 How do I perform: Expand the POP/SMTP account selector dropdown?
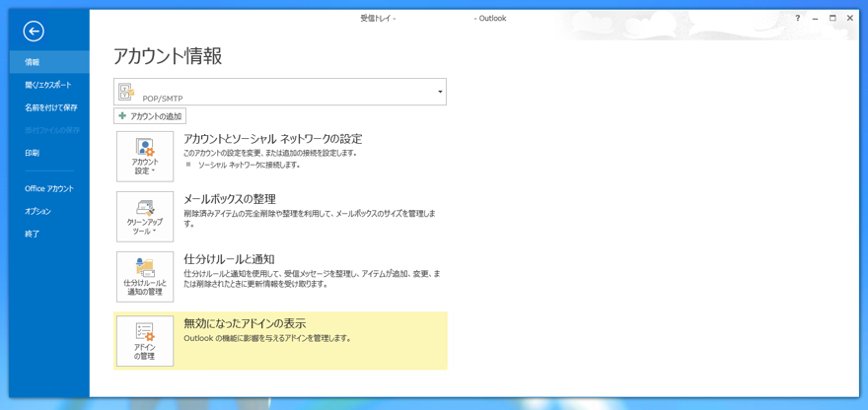click(x=440, y=92)
